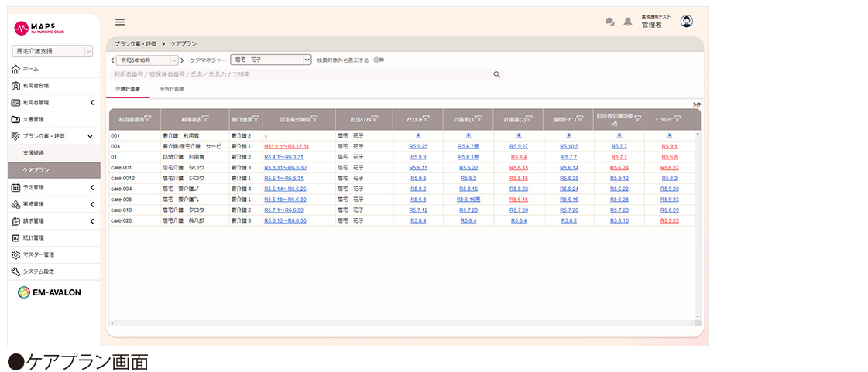Click the プラン立案・評価 breadcrumb
This screenshot has width=868, height=372.
point(135,43)
